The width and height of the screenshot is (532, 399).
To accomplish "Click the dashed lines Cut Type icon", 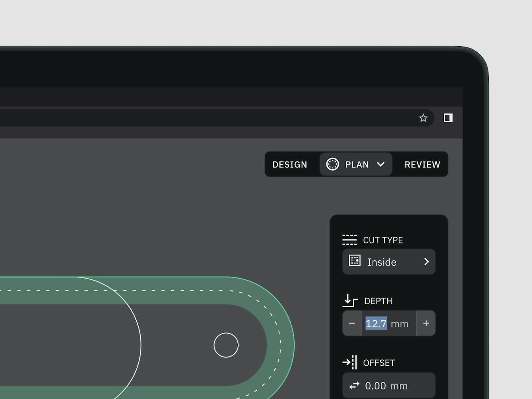I will point(349,240).
